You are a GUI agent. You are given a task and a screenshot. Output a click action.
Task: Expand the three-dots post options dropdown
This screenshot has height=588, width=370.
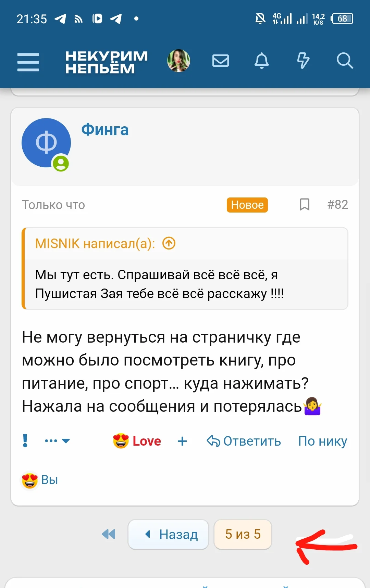click(x=57, y=441)
